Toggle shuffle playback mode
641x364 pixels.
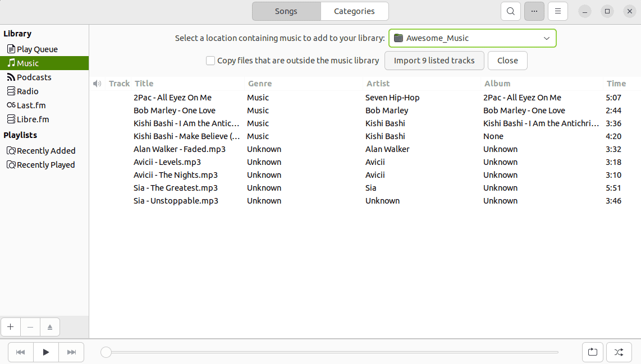[619, 352]
